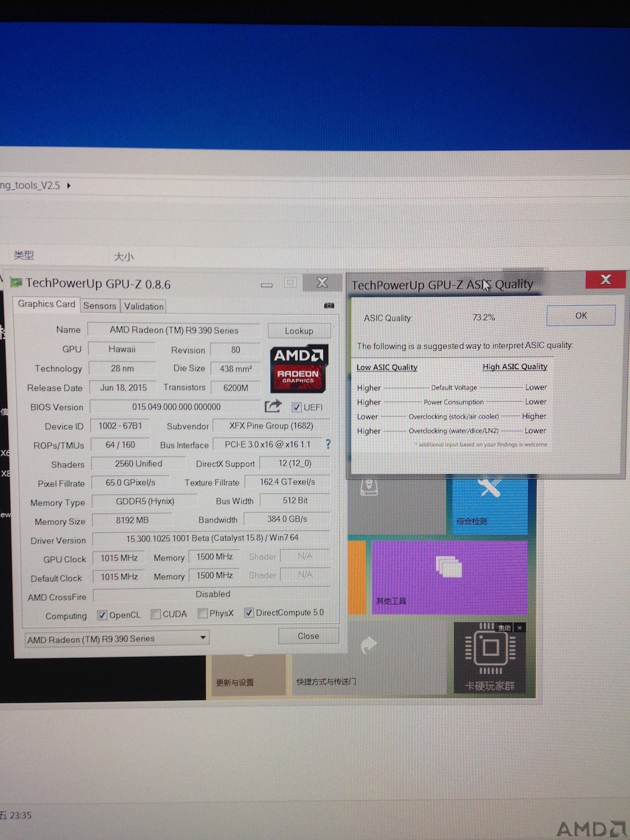Click OK in ASIC Quality dialog
Screen dimensions: 630x840
[x=581, y=315]
